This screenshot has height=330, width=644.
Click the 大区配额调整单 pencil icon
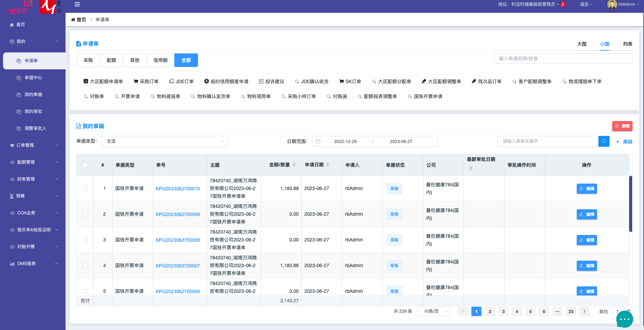pyautogui.click(x=424, y=81)
